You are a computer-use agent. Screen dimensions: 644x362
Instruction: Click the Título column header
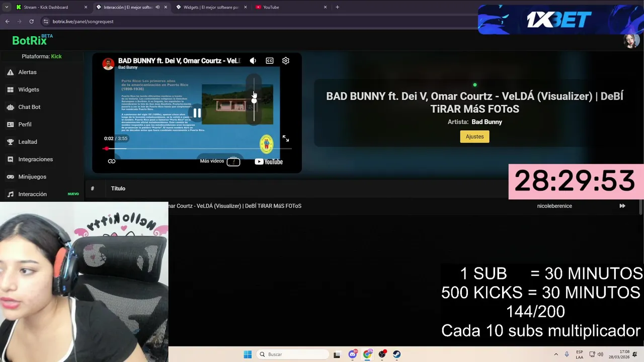[118, 189]
